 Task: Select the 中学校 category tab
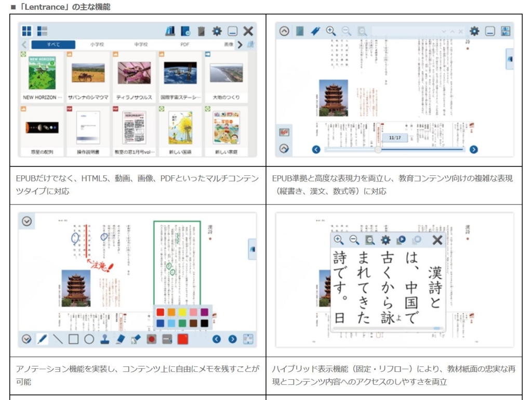(141, 45)
